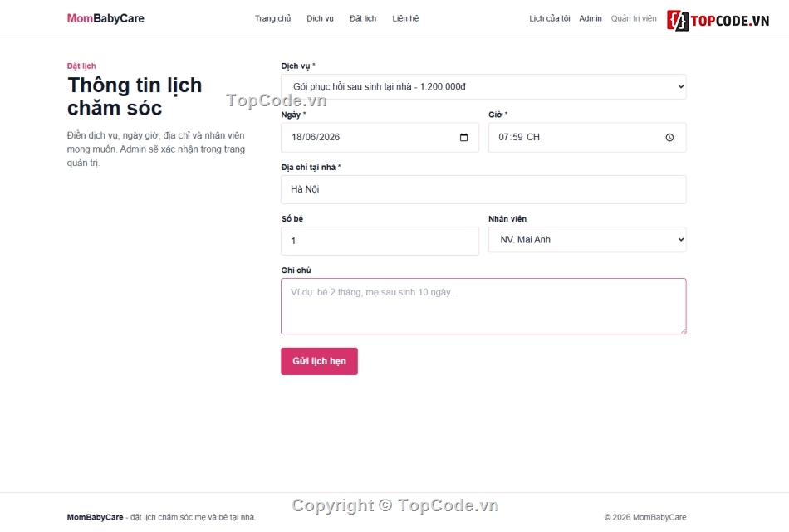
Task: Open the Trang chủ menu item
Action: coord(272,18)
